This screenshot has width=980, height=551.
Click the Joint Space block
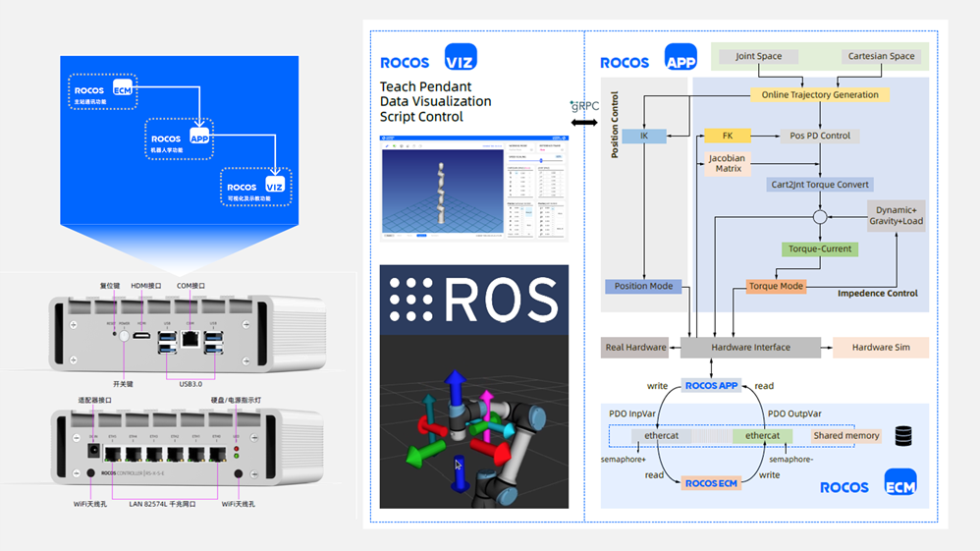coord(758,56)
